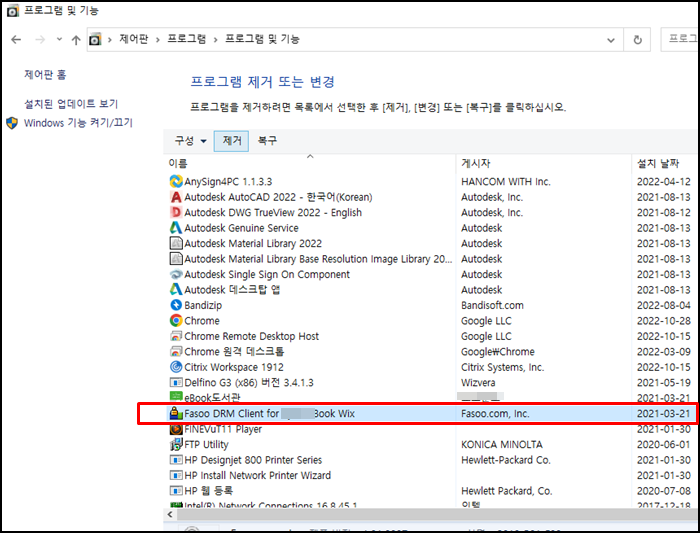This screenshot has height=533, width=700.
Task: Click 프로그램 및 기능 breadcrumb item
Action: click(x=262, y=39)
